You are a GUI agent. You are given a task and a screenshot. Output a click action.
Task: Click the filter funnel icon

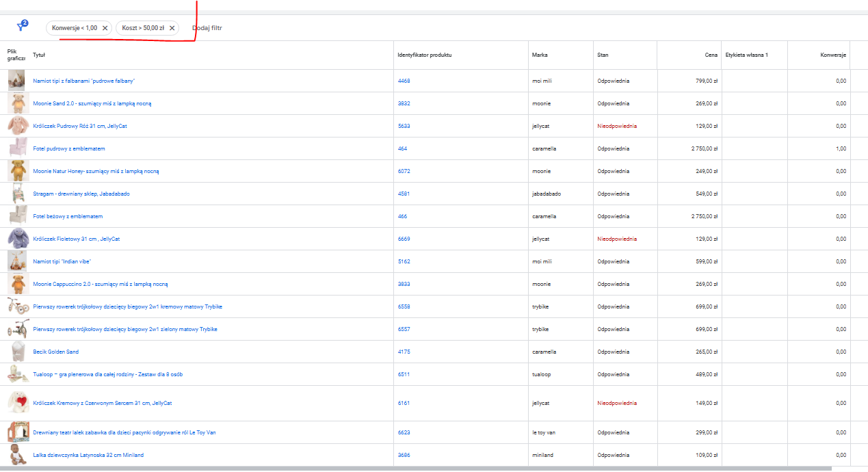pos(21,27)
